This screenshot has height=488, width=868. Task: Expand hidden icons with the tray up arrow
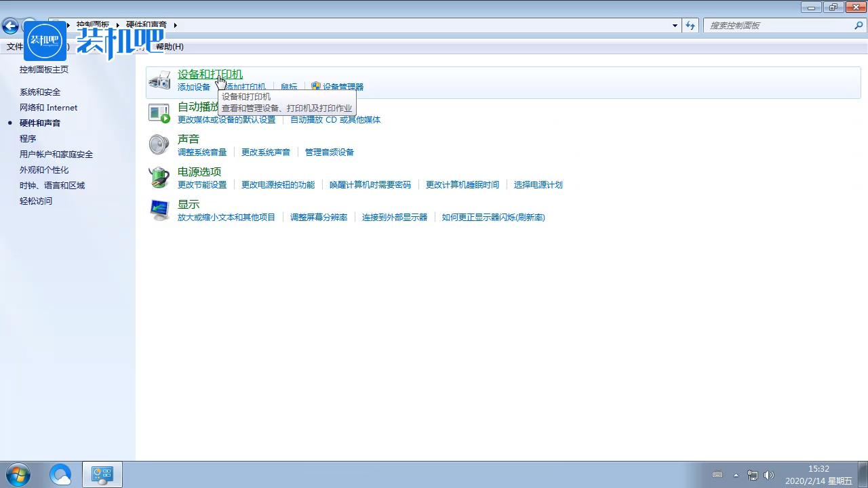pyautogui.click(x=736, y=474)
